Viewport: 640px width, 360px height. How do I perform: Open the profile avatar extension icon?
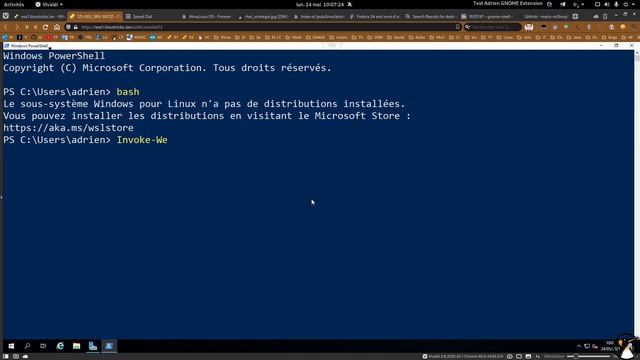529,27
